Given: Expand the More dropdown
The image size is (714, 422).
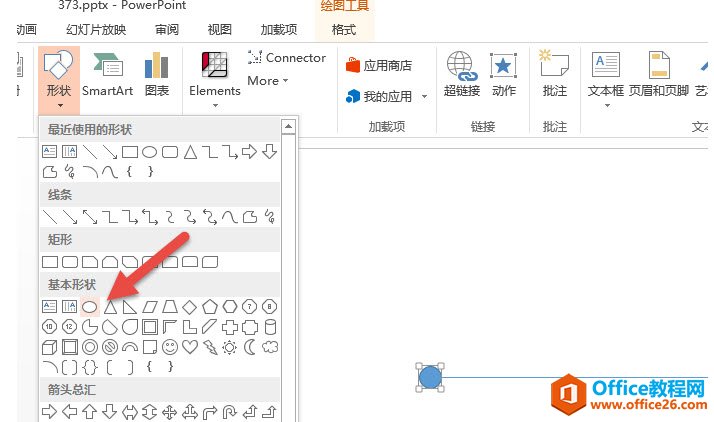Looking at the screenshot, I should (267, 81).
